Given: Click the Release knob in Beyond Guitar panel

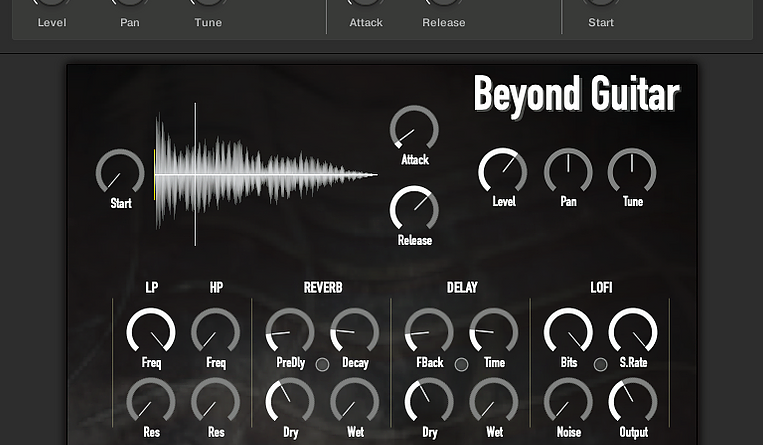Looking at the screenshot, I should pyautogui.click(x=414, y=209).
